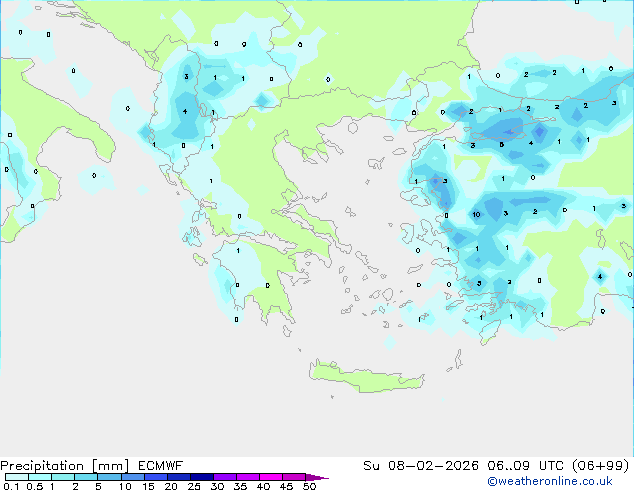634x490 pixels.
Task: Click the '0.1' legend scale label
Action: [x=11, y=486]
